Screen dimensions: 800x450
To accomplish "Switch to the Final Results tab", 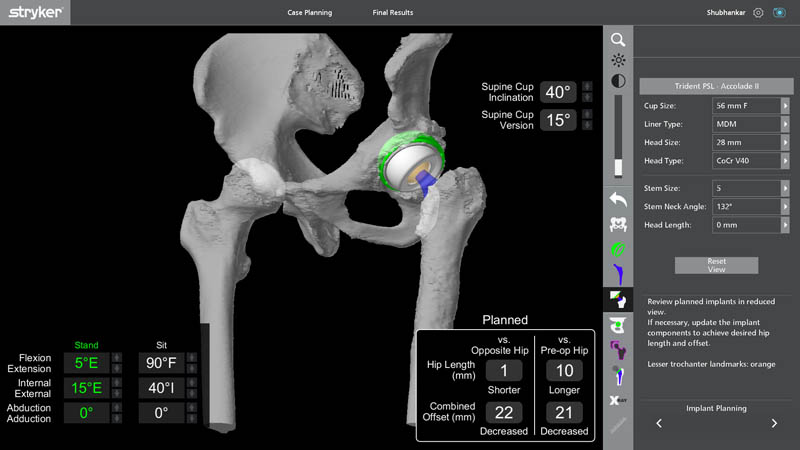I will 393,12.
